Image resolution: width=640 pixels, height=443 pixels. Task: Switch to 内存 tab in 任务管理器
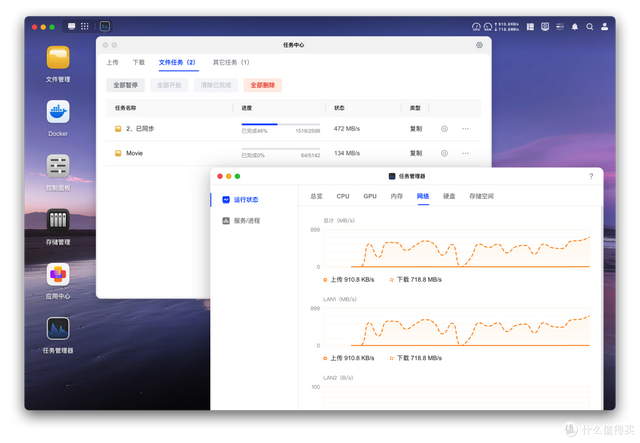point(396,196)
